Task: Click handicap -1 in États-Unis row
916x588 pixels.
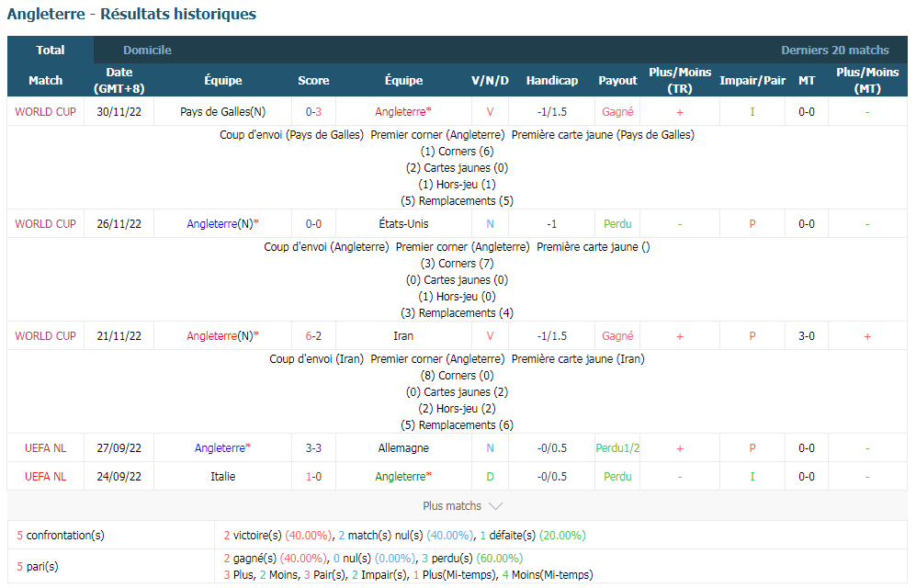Action: [552, 224]
